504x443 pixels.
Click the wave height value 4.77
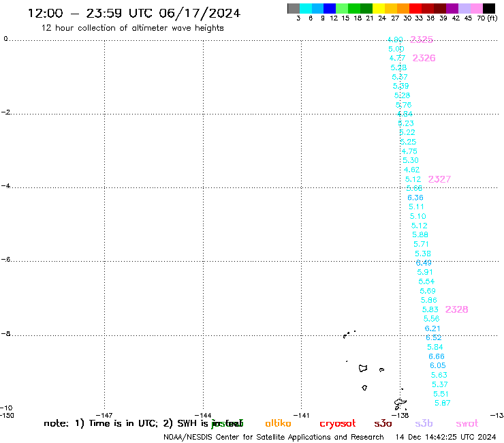397,58
